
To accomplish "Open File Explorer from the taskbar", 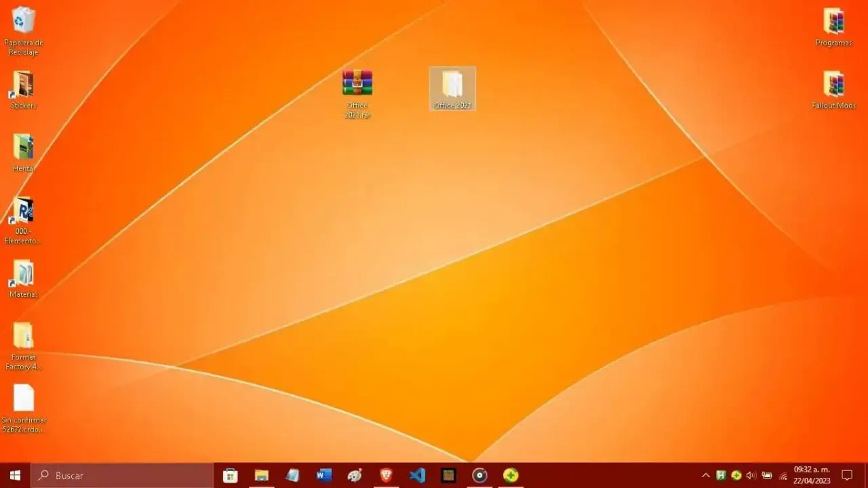I will 262,475.
